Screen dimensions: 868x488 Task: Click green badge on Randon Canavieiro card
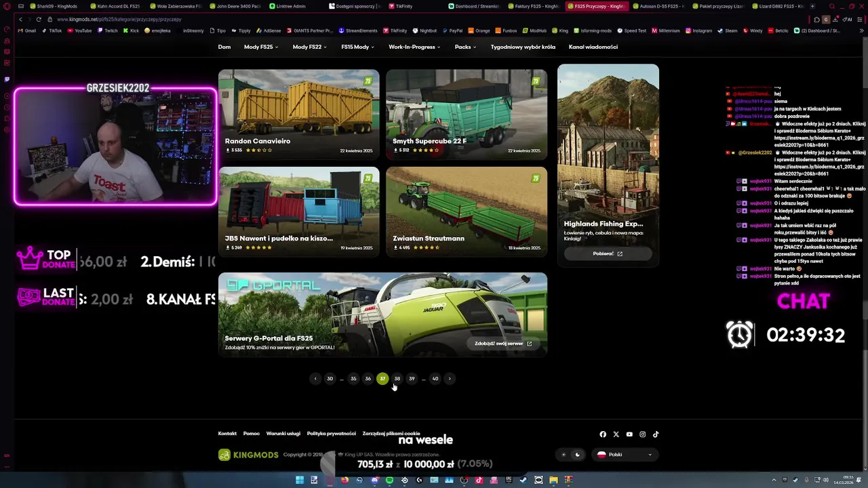point(368,81)
